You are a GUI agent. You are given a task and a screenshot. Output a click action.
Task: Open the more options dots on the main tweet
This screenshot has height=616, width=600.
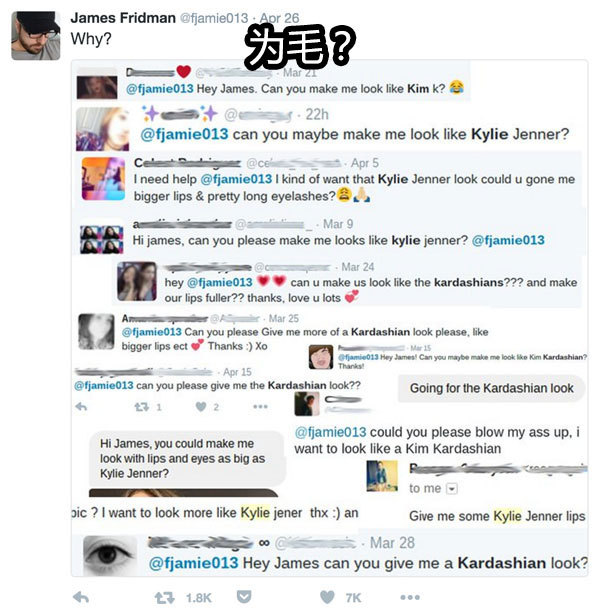click(410, 598)
